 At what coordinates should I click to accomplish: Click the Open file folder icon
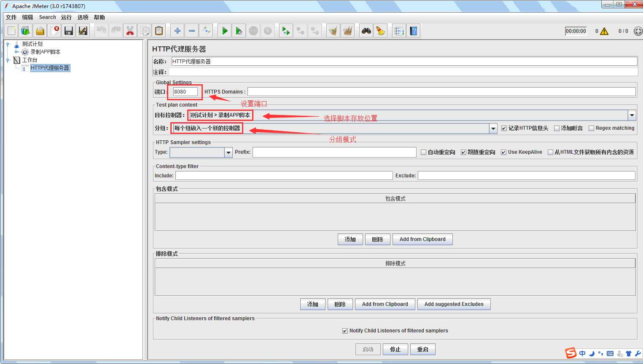(40, 31)
